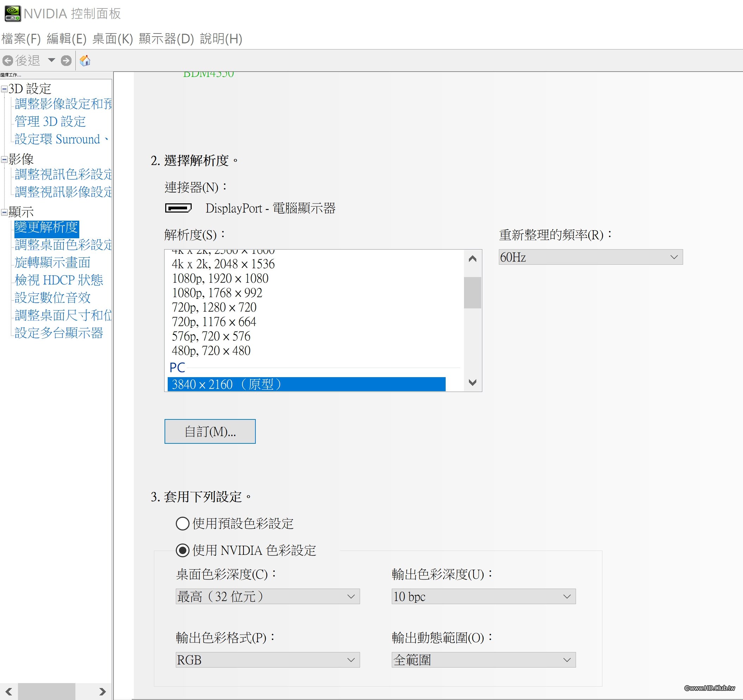Open 桌面色彩深度 dropdown showing 32 位元
This screenshot has height=700, width=743.
[x=268, y=596]
